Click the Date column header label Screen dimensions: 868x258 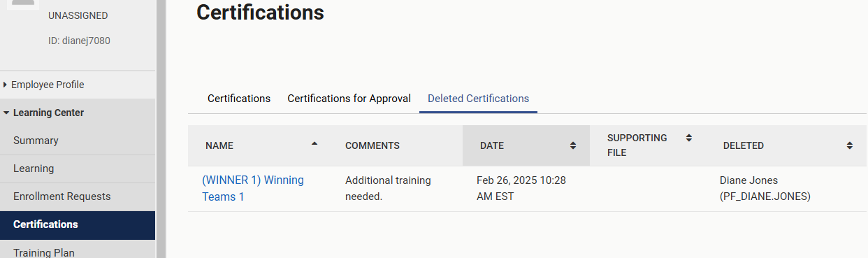pyautogui.click(x=492, y=145)
